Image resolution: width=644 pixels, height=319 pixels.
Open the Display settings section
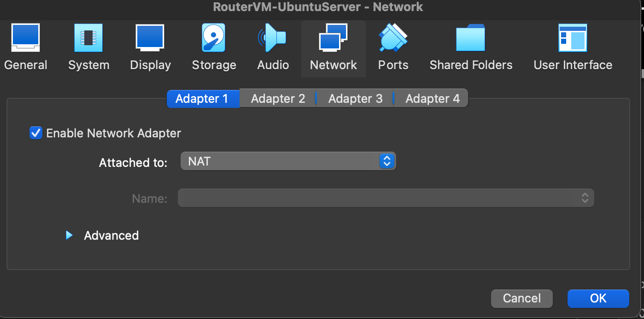(x=150, y=48)
